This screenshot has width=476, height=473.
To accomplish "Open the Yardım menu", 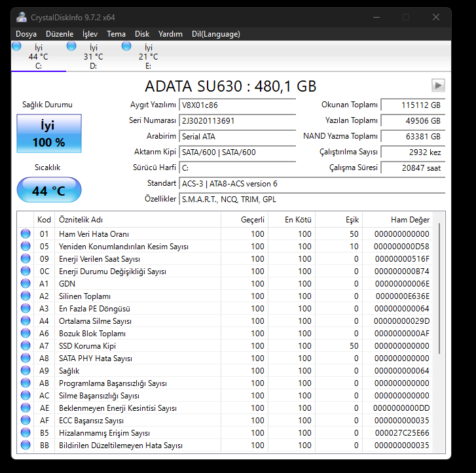I will [x=170, y=34].
